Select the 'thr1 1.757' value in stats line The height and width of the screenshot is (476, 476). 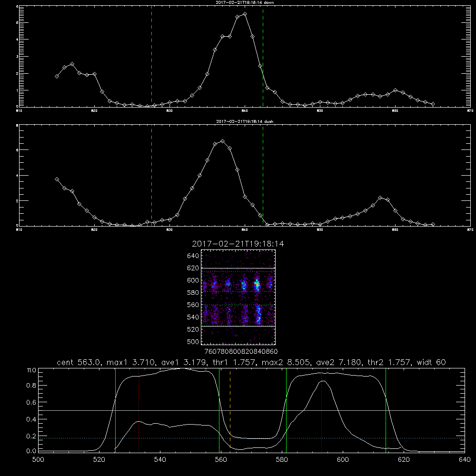235,362
